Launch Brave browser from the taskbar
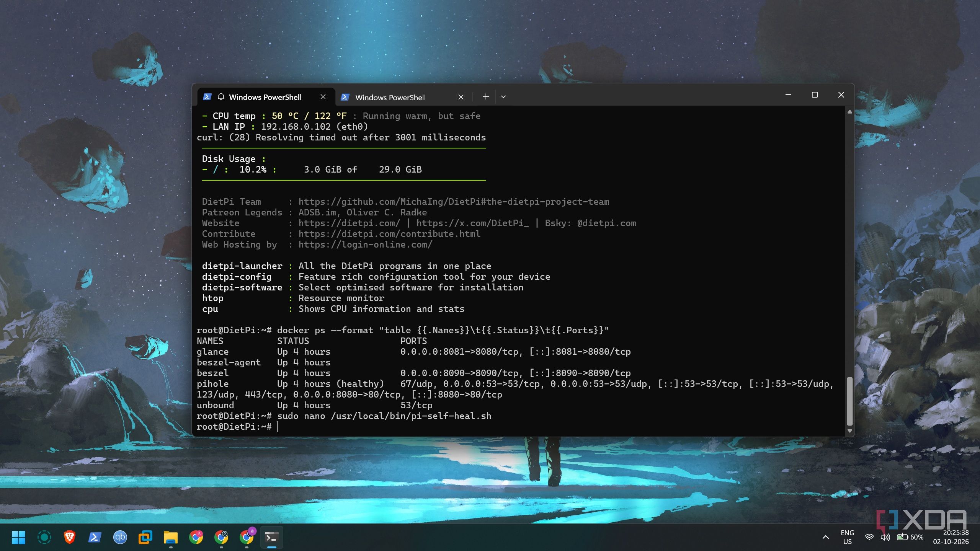 coord(69,537)
